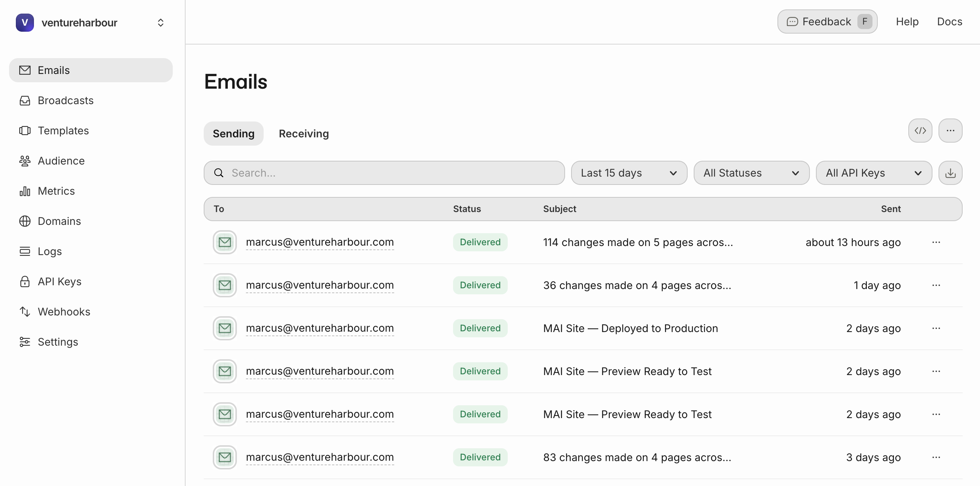
Task: Expand the All API Keys selector
Action: (x=874, y=173)
